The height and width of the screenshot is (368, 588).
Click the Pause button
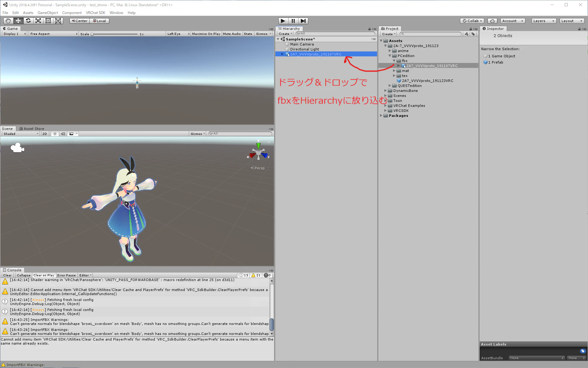coord(293,21)
